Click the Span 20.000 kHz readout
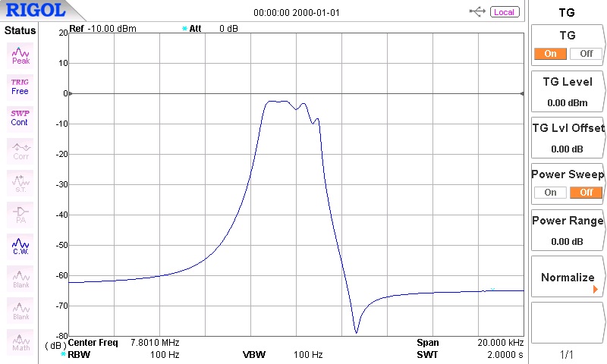The height and width of the screenshot is (364, 607). coord(469,343)
